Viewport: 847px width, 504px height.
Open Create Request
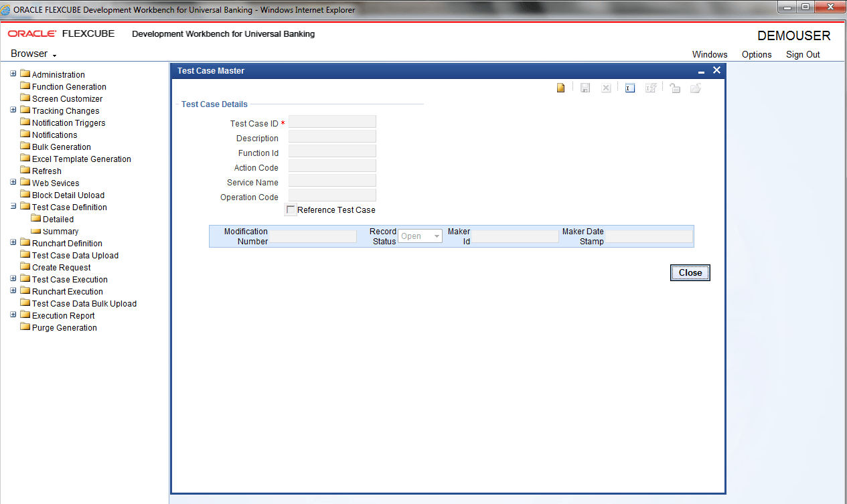61,268
